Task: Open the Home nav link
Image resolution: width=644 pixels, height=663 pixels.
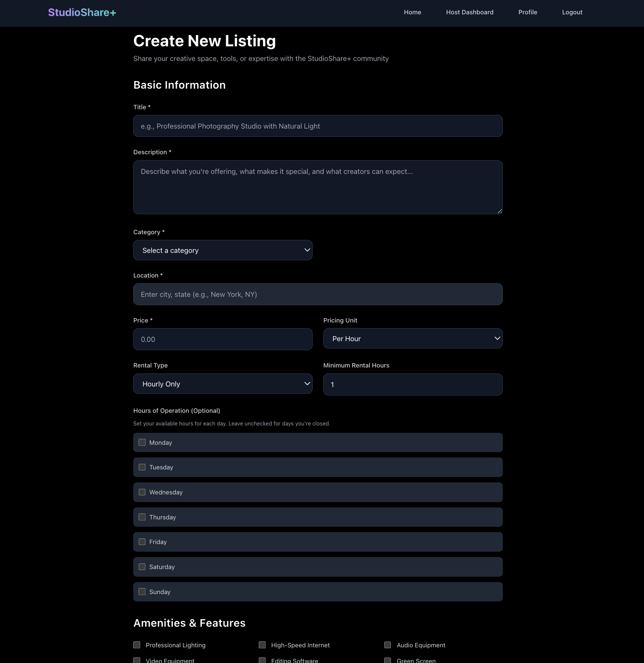Action: 412,12
